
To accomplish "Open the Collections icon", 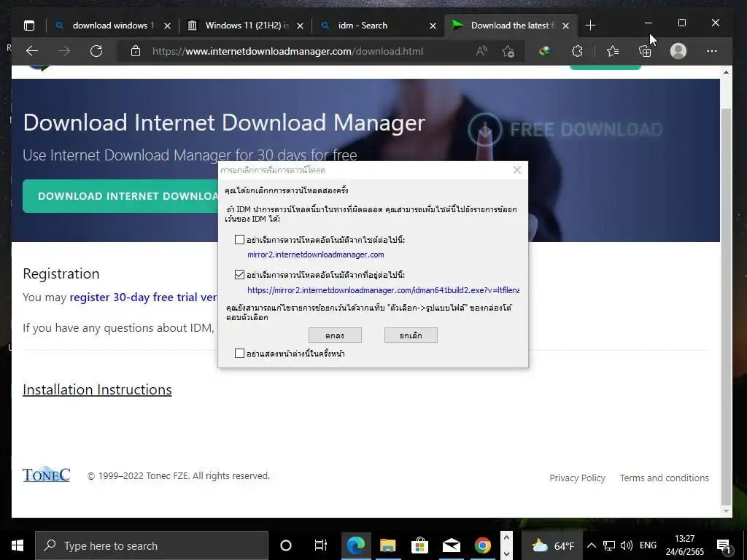I will pyautogui.click(x=645, y=51).
